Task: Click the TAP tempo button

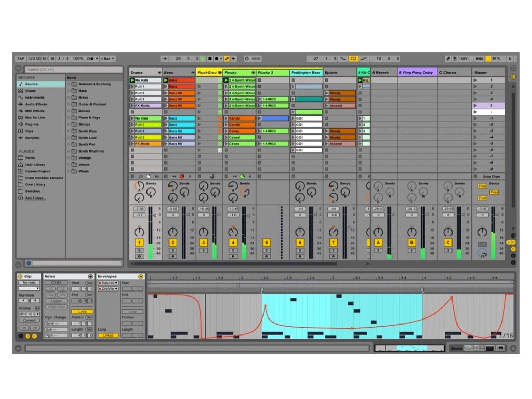Action: pyautogui.click(x=21, y=59)
